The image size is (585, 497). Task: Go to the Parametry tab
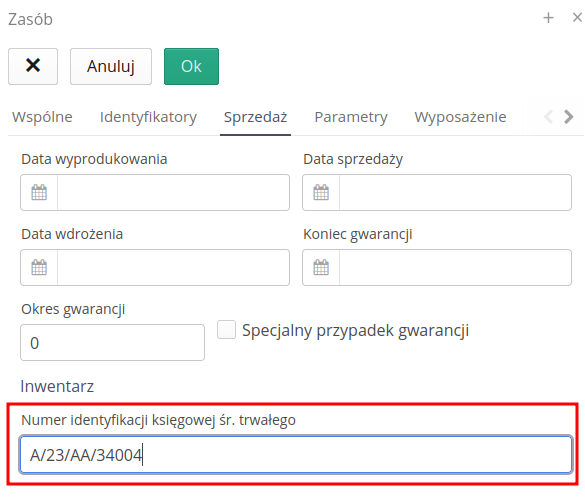click(351, 117)
